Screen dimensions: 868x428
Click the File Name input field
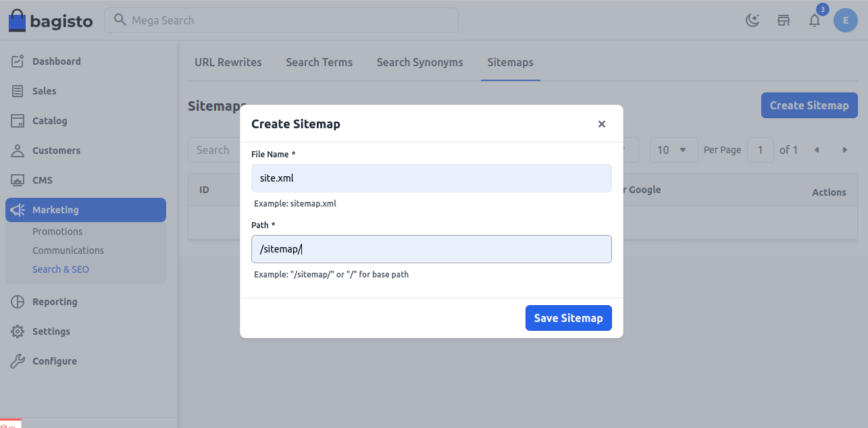click(431, 178)
